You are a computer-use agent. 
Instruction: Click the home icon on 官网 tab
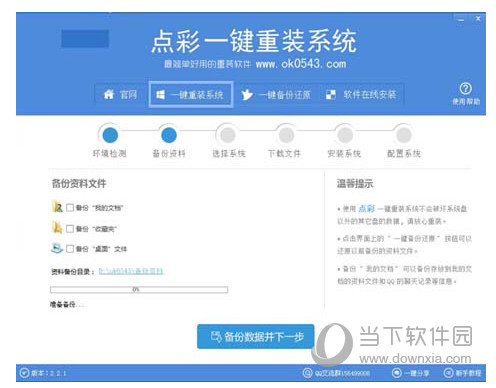tap(109, 94)
